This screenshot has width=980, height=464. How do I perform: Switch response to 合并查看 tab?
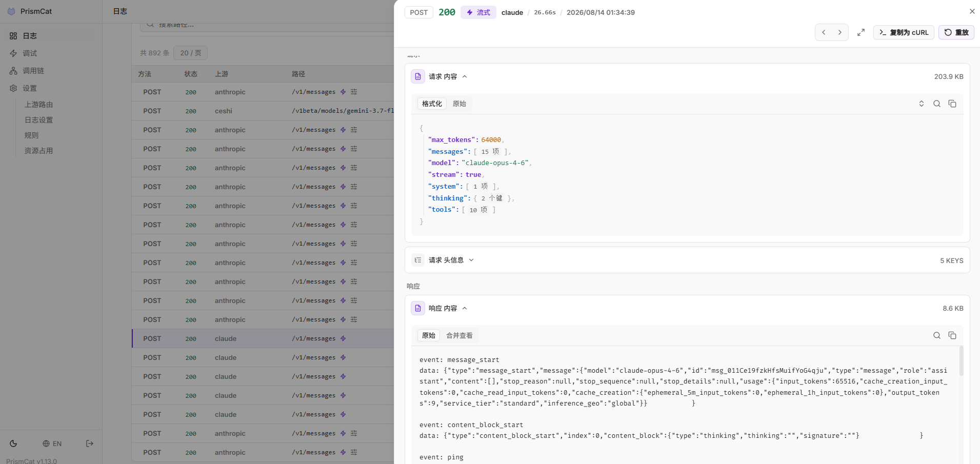459,335
